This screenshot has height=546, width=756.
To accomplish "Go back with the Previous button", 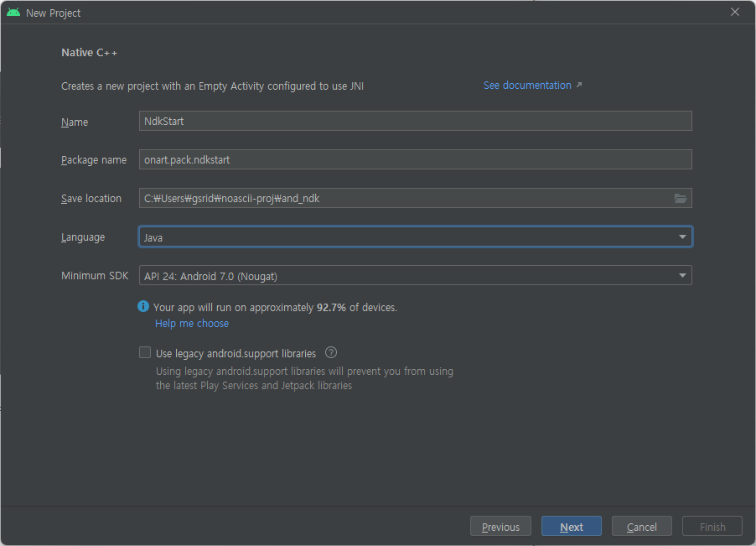I will 500,526.
